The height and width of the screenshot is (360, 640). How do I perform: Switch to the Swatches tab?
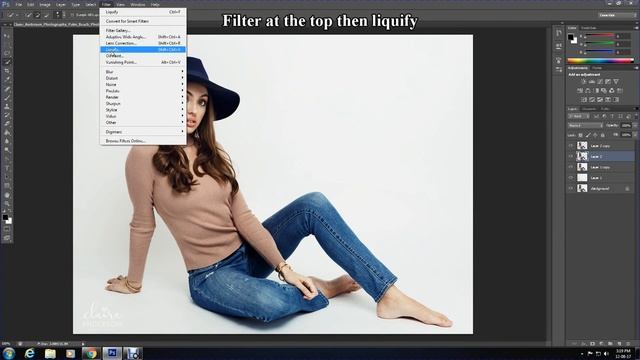click(x=588, y=28)
